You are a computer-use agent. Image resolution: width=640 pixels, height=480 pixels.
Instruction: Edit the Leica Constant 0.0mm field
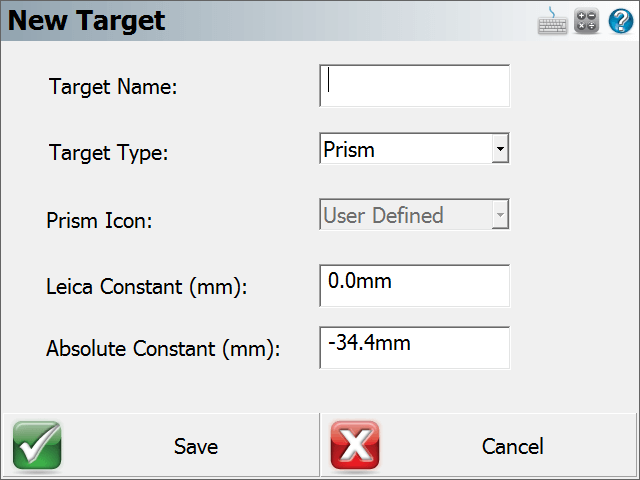tap(414, 285)
